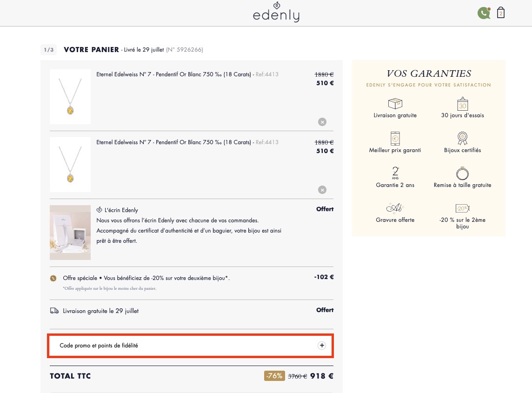
Task: Click the plus icon on promo code row
Action: tap(322, 346)
